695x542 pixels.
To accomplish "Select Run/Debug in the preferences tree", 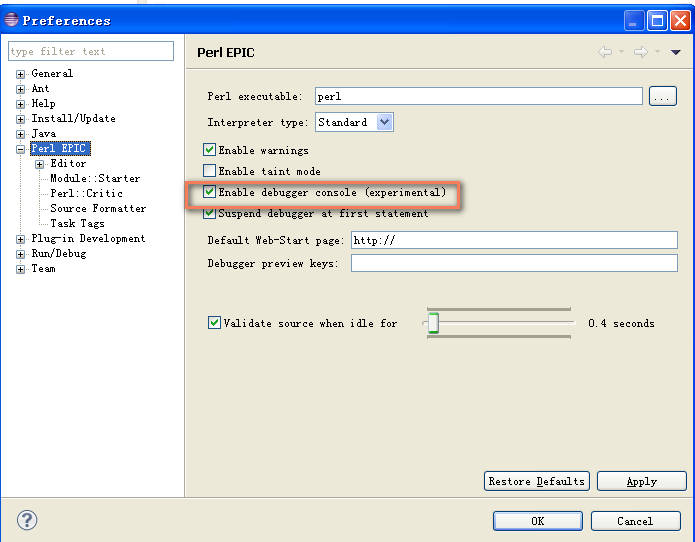I will click(x=59, y=253).
